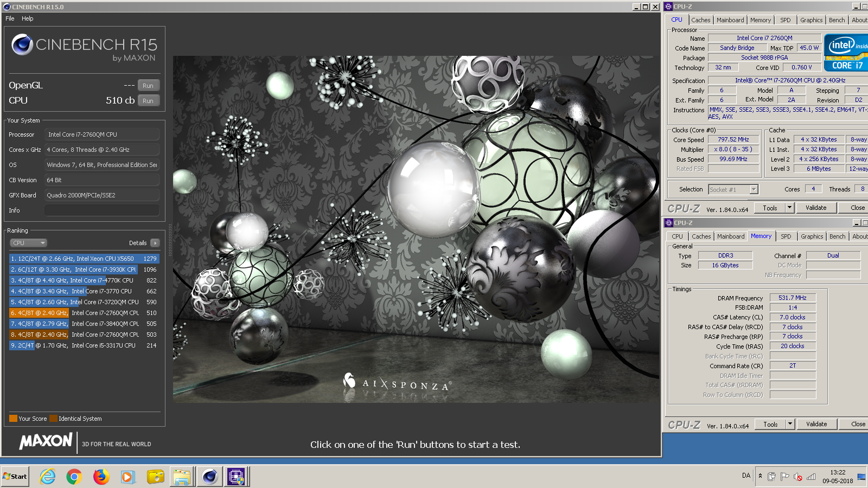Click the DA language indicator
The image size is (868, 488).
(746, 476)
